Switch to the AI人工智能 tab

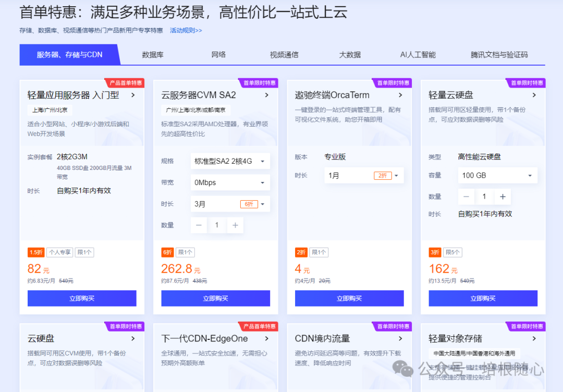(x=418, y=55)
